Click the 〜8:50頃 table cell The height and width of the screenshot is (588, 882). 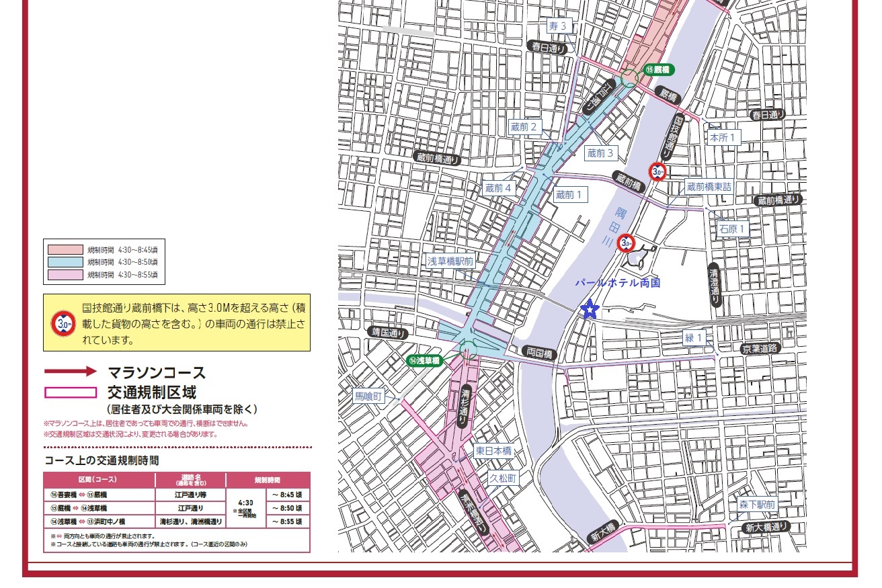click(287, 507)
